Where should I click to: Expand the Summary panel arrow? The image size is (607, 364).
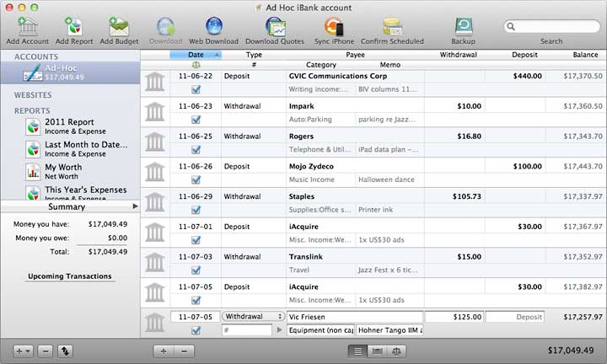click(135, 206)
